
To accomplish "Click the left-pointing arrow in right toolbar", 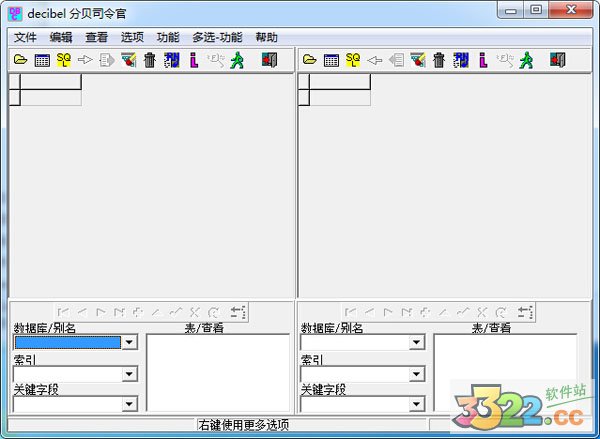I will (x=375, y=60).
